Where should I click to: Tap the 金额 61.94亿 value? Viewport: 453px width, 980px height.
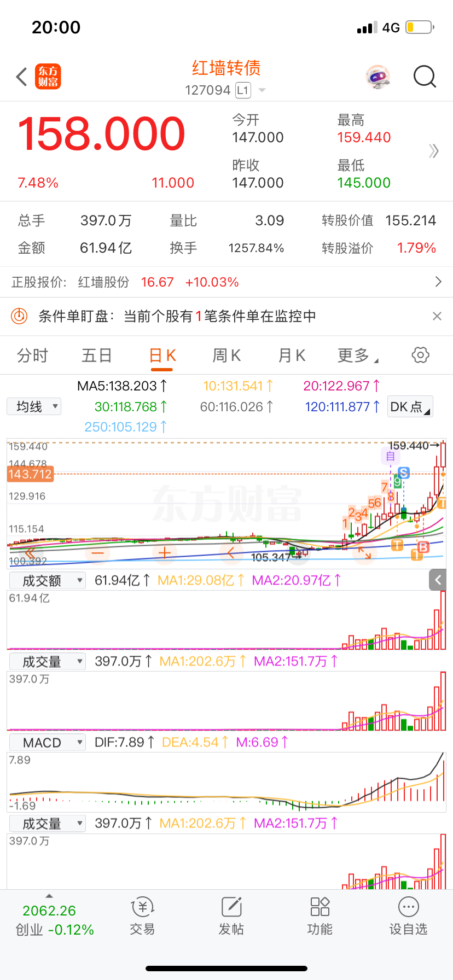coord(106,248)
